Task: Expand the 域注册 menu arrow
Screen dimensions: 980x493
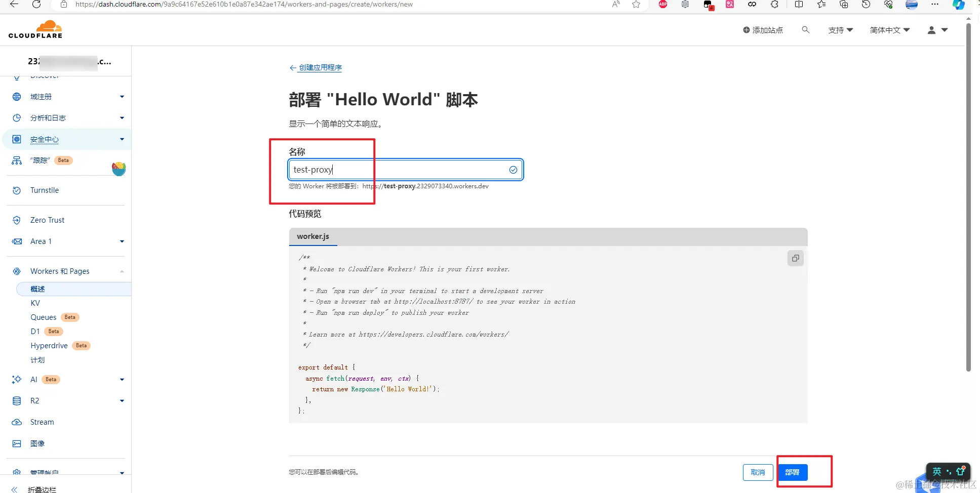Action: (x=122, y=97)
